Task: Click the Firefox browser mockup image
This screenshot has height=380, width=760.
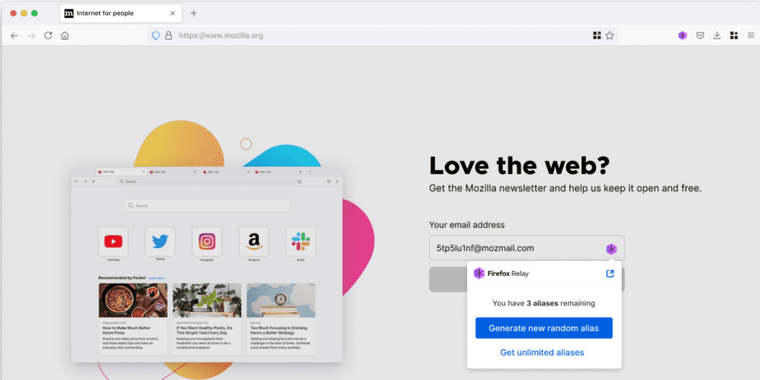Action: pos(207,265)
